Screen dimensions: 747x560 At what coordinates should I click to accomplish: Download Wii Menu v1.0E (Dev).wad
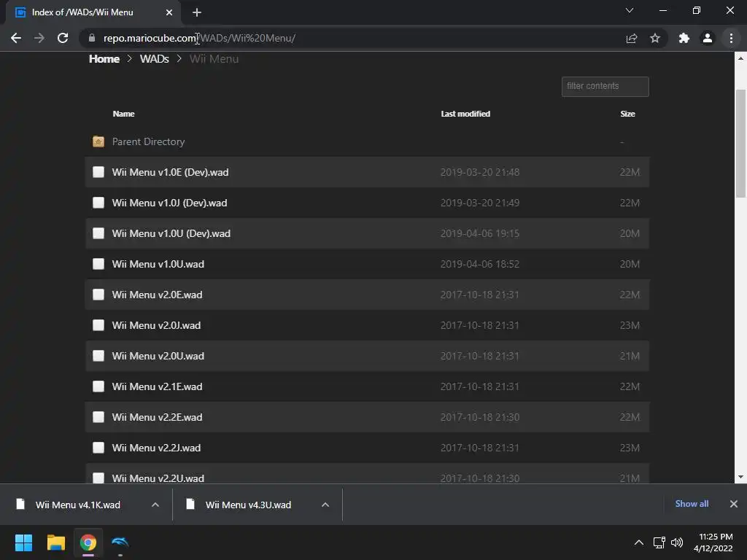(x=170, y=172)
